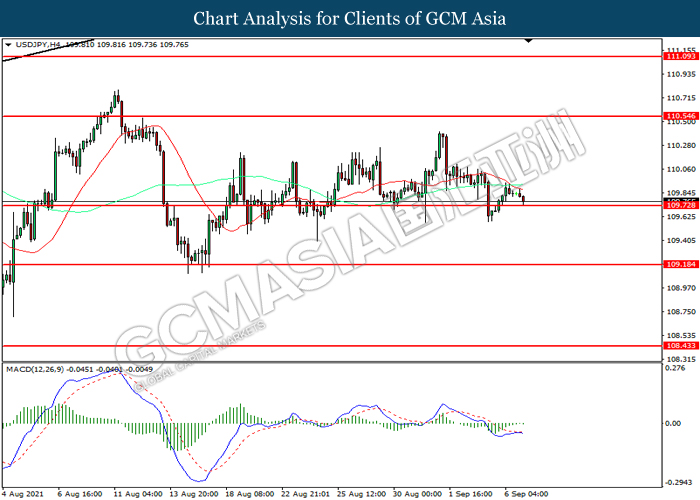Click the USDJPY,H4 symbol title text
The width and height of the screenshot is (700, 500).
pyautogui.click(x=38, y=45)
